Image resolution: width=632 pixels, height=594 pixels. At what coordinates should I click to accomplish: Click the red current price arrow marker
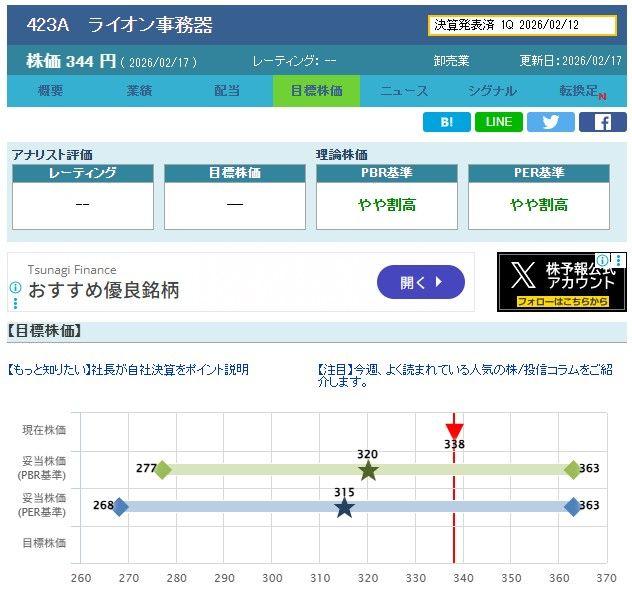point(454,421)
